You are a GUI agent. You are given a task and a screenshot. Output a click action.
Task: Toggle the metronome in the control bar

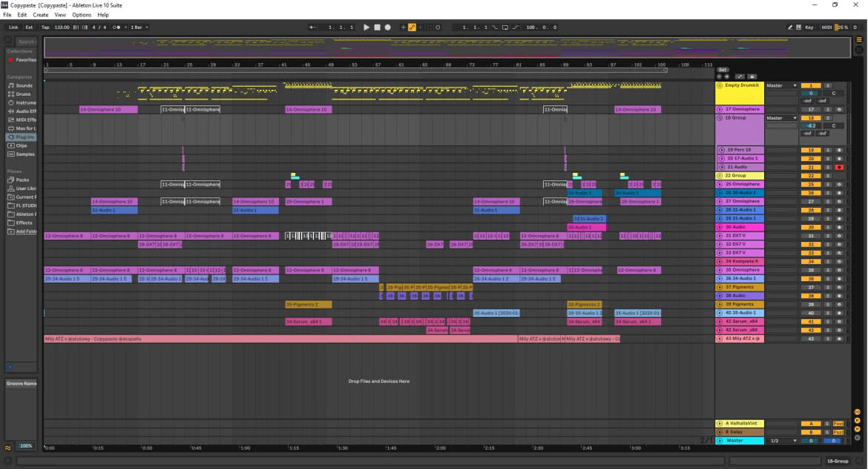(x=116, y=27)
